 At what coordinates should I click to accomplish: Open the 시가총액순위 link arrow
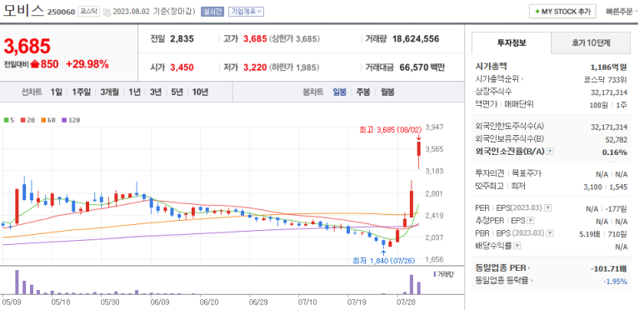click(x=522, y=79)
